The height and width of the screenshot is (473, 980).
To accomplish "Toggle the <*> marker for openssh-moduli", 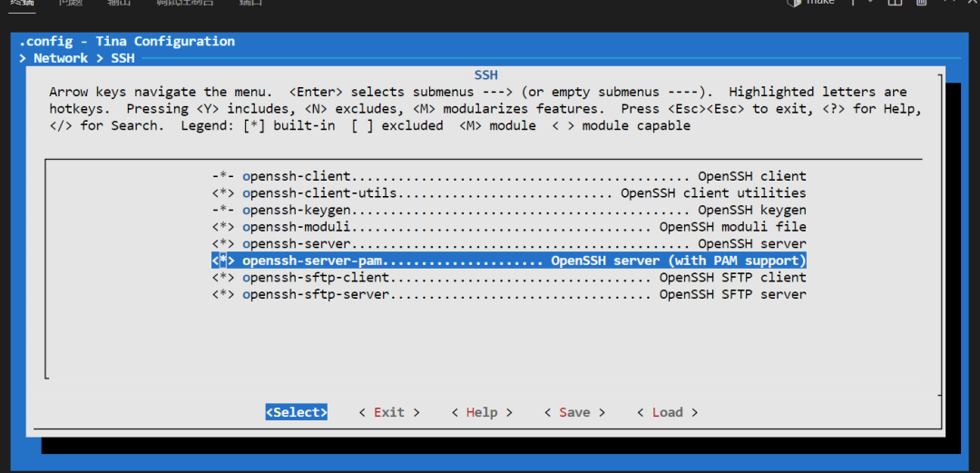I will pyautogui.click(x=223, y=226).
